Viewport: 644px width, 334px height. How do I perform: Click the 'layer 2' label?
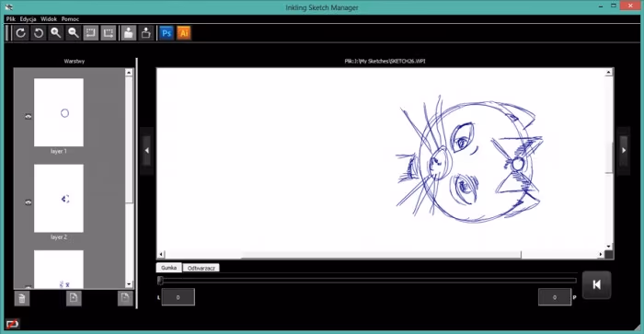tap(59, 237)
